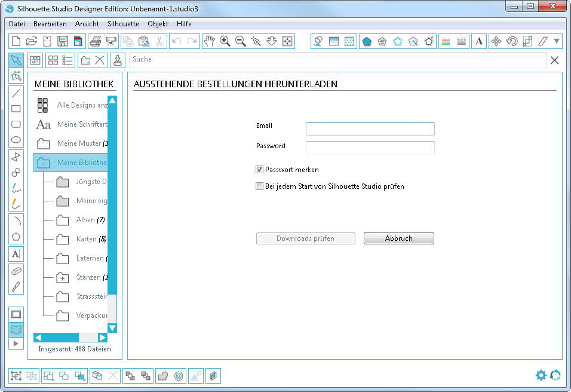
Task: Pick the Ellipse drawing tool
Action: tap(16, 140)
